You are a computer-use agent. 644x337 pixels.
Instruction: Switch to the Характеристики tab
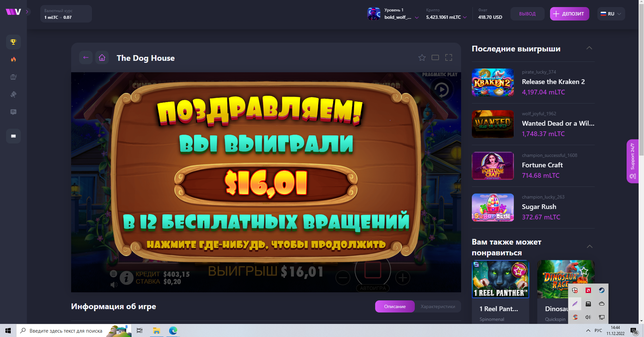pyautogui.click(x=438, y=306)
